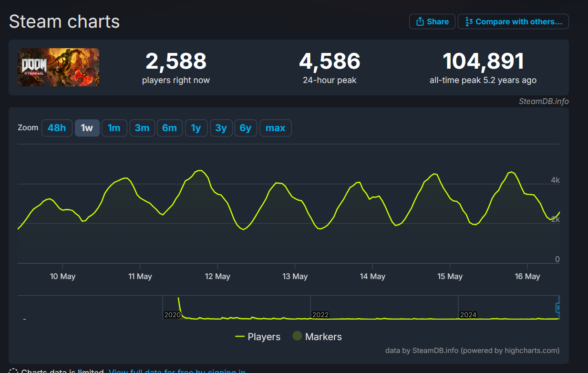Click the Zoom label

(28, 128)
